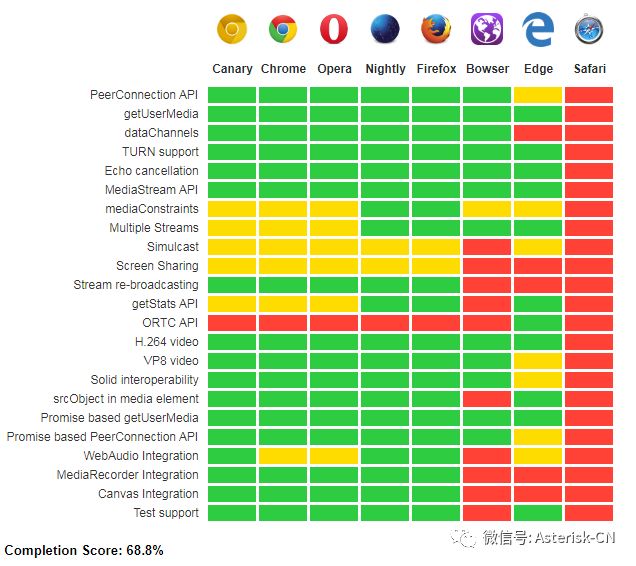The height and width of the screenshot is (566, 636).
Task: Click the Chrome Canary browser icon
Action: click(x=232, y=30)
